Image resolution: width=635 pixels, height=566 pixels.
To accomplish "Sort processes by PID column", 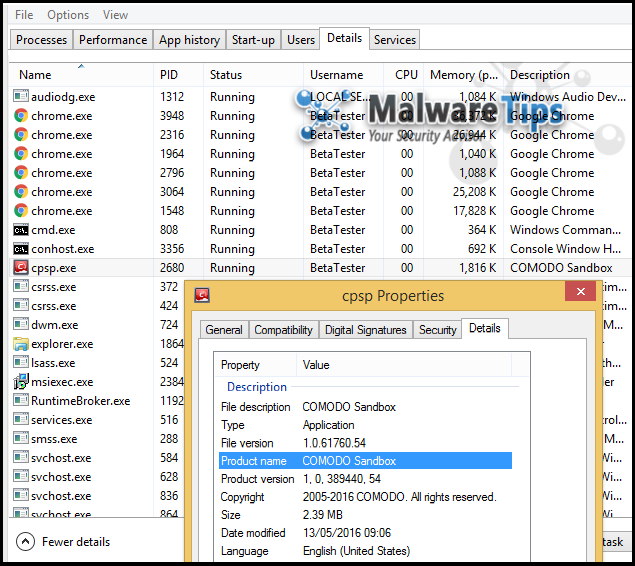I will (x=178, y=74).
